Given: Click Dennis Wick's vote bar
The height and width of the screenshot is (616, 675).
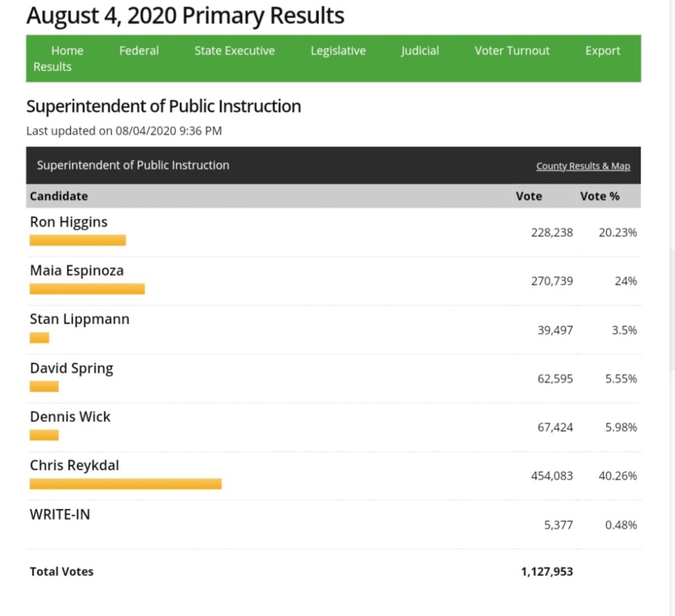Looking at the screenshot, I should tap(44, 435).
